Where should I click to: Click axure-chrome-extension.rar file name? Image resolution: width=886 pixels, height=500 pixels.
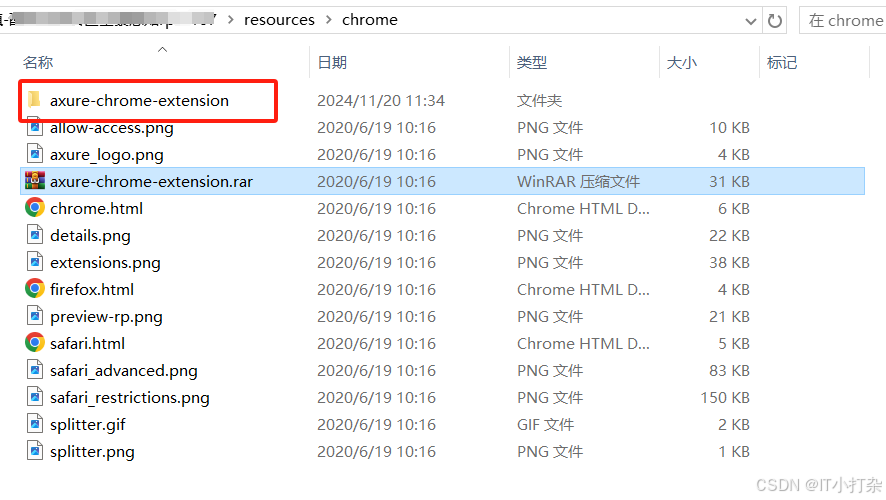(x=151, y=181)
